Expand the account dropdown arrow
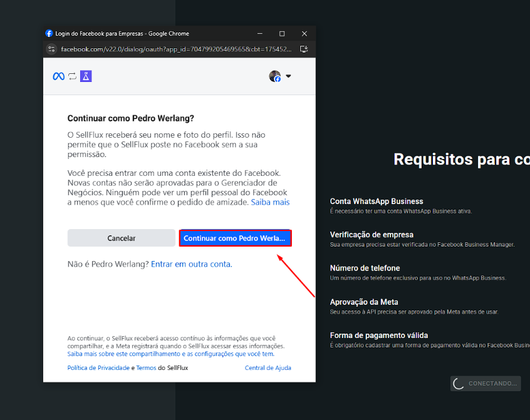Screen dimensions: 530x420 coord(288,76)
